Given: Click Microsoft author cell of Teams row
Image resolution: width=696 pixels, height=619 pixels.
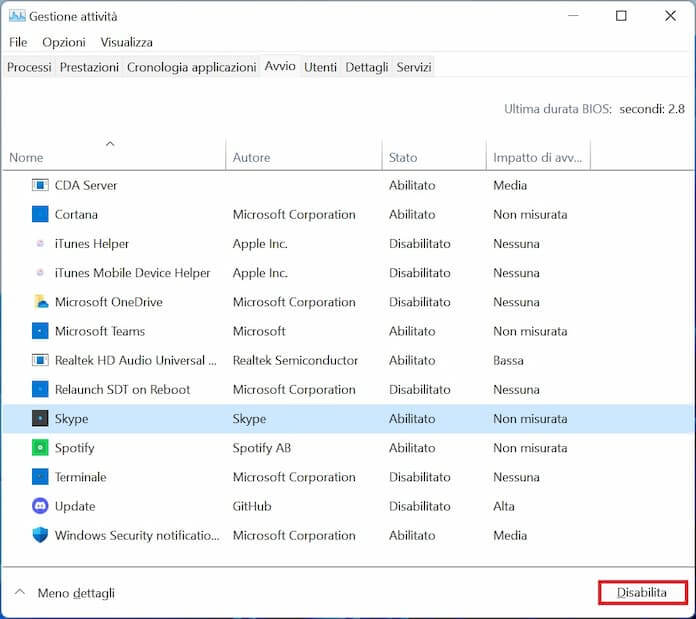Looking at the screenshot, I should (259, 331).
